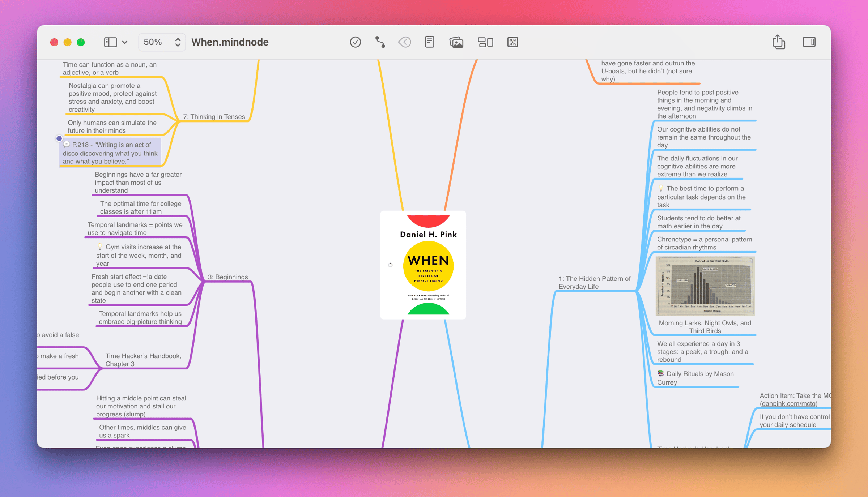868x497 pixels.
Task: Select 'People tend to post positive things' node
Action: (705, 104)
